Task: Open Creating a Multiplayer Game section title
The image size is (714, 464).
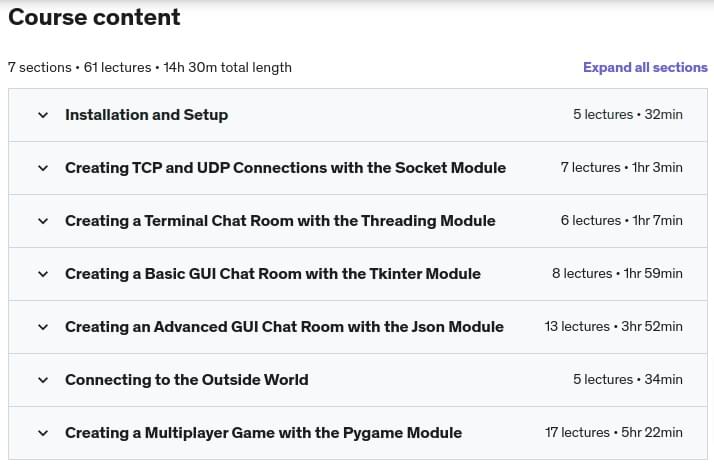Action: tap(263, 433)
